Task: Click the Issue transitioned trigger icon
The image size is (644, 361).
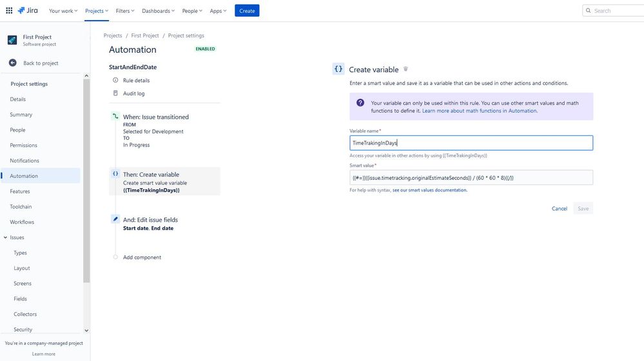Action: click(x=115, y=117)
